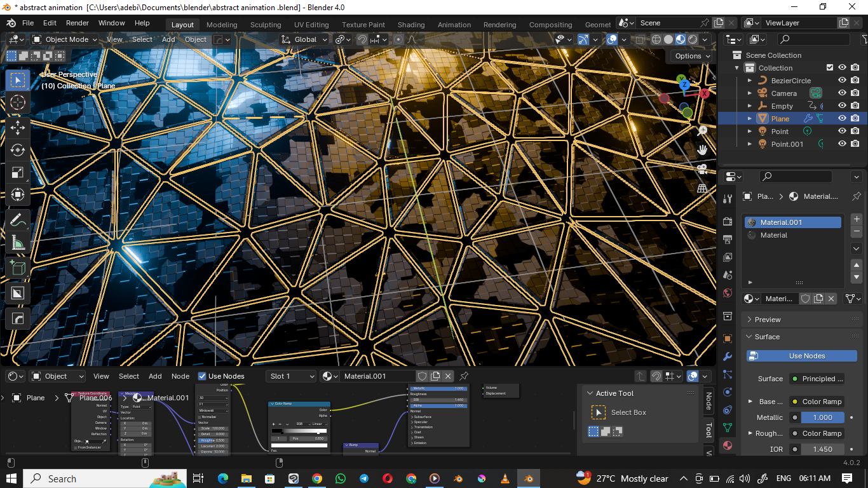
Task: Select the Rotate tool
Action: click(18, 150)
